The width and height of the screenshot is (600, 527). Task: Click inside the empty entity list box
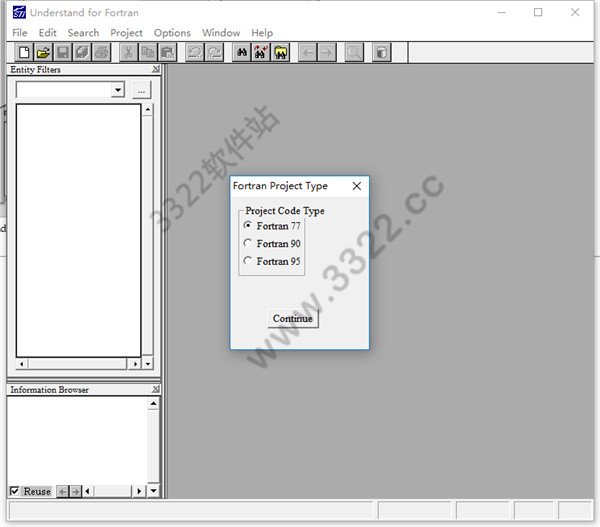[78, 230]
